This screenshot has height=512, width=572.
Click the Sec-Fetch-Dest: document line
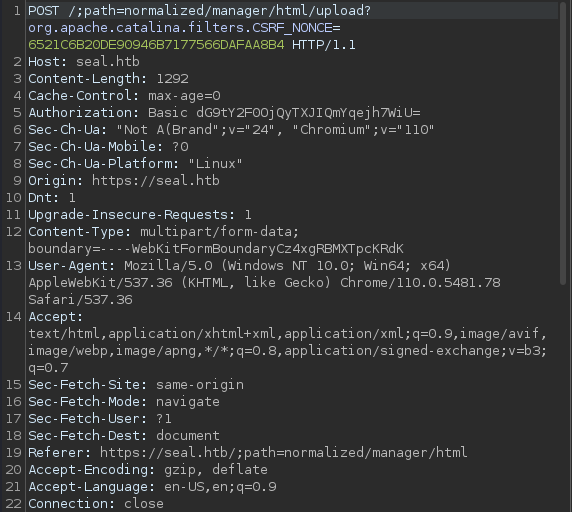point(124,435)
